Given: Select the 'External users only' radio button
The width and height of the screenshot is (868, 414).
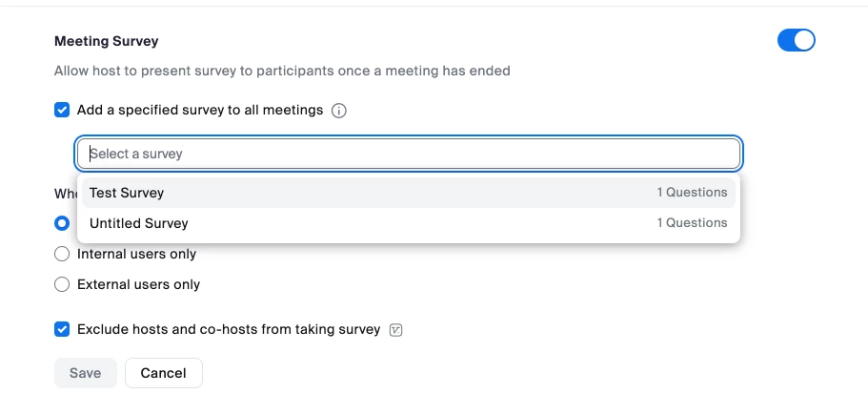Looking at the screenshot, I should (x=62, y=284).
